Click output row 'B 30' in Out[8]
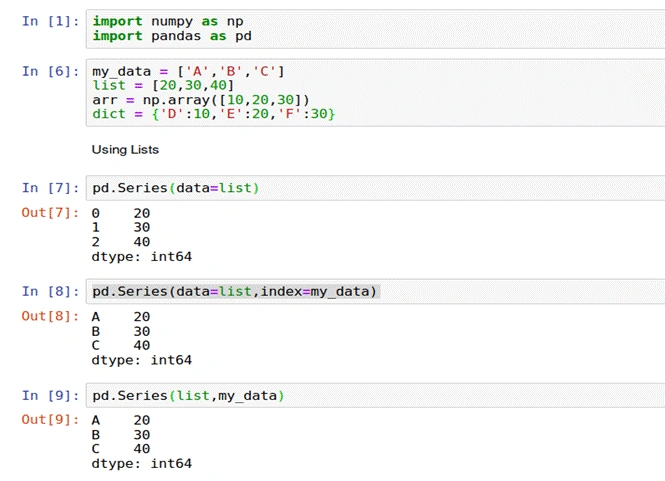The width and height of the screenshot is (665, 481). coord(121,331)
